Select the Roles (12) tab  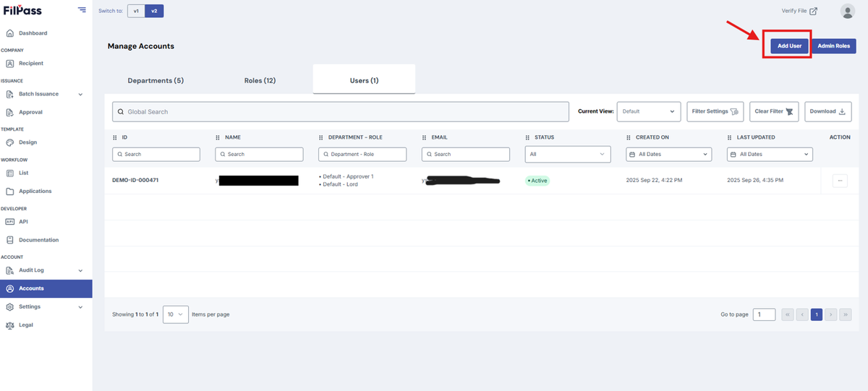point(260,80)
